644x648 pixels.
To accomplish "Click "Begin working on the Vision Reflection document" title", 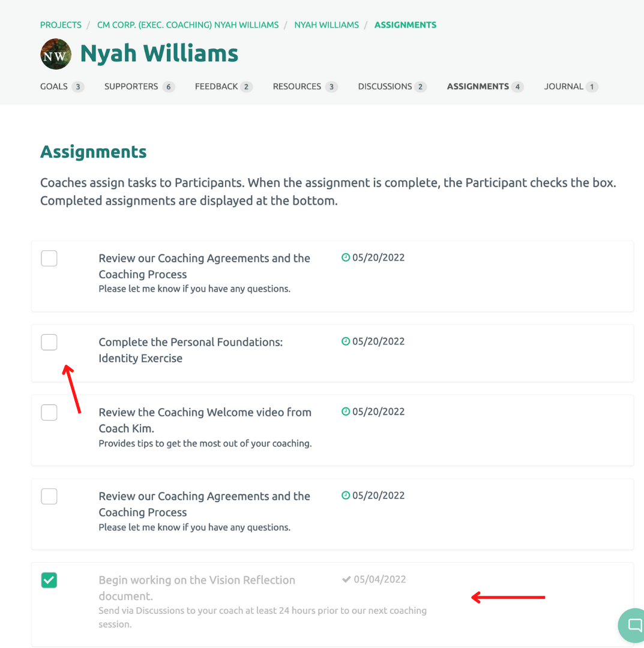I will pyautogui.click(x=197, y=588).
